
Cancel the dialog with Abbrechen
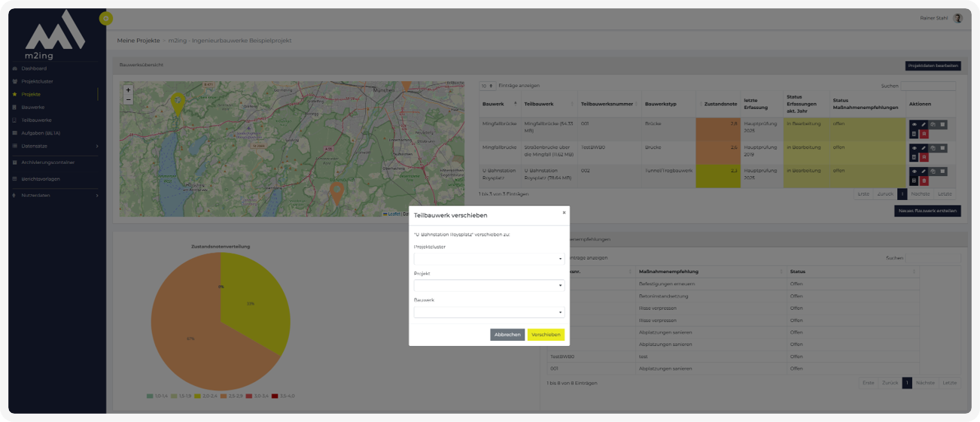click(x=507, y=335)
